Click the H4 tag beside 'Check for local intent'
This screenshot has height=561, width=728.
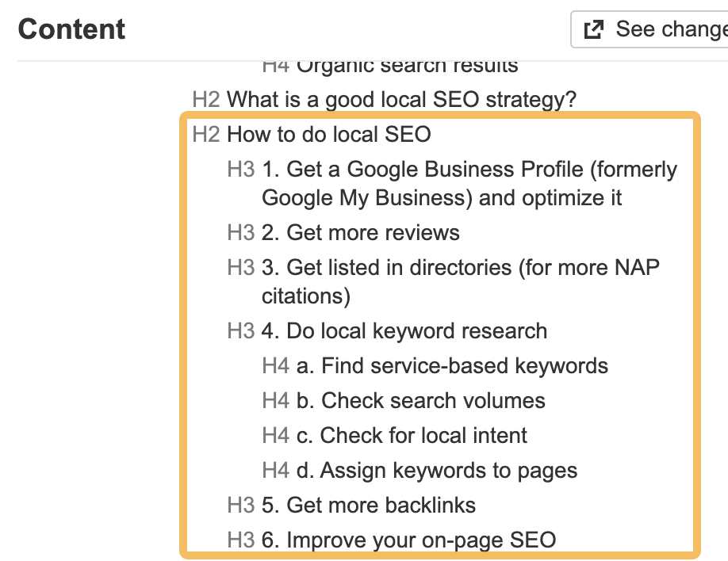[x=275, y=436]
